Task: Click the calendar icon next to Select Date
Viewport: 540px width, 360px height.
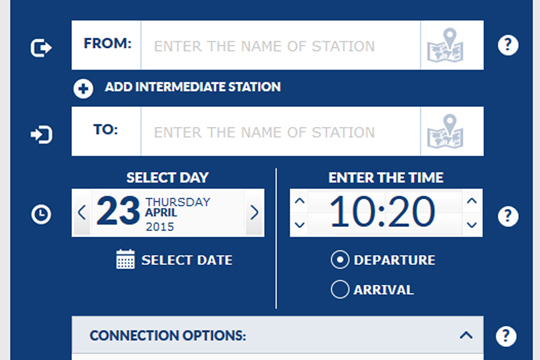Action: (x=125, y=259)
